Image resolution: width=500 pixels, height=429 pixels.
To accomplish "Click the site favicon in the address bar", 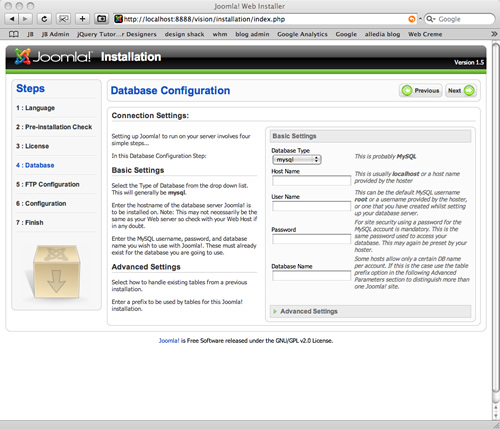I will point(118,19).
